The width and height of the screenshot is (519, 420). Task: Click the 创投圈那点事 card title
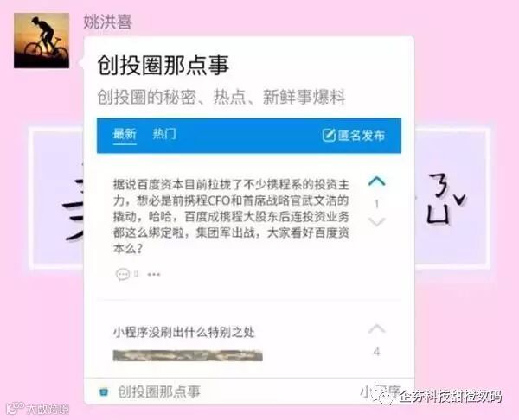click(x=163, y=65)
